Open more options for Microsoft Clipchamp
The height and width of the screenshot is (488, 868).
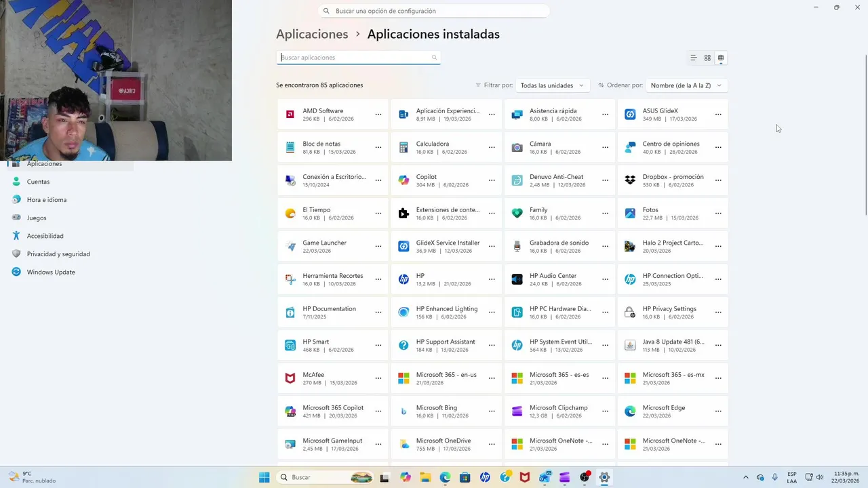pyautogui.click(x=605, y=411)
